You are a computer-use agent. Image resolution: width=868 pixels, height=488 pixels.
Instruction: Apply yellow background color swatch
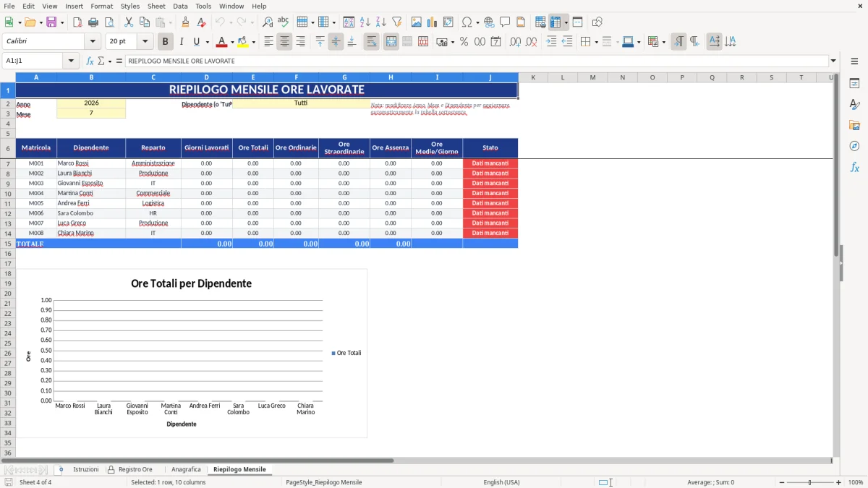click(x=244, y=42)
